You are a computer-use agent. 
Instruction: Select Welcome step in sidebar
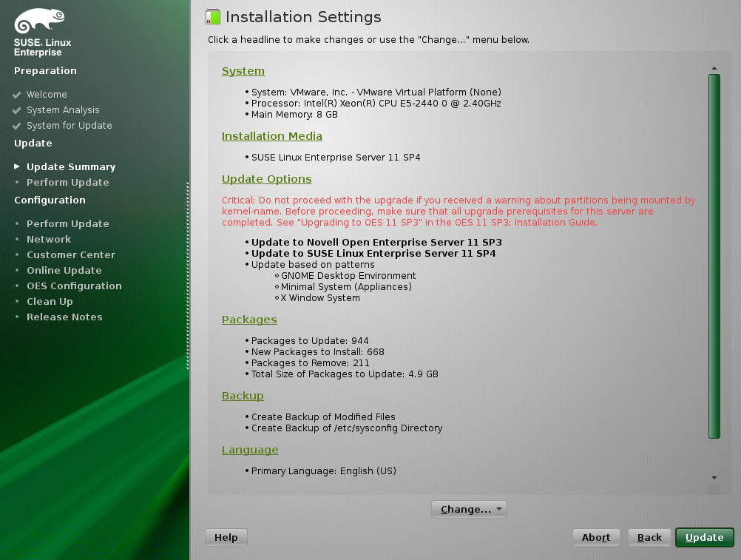(x=47, y=95)
